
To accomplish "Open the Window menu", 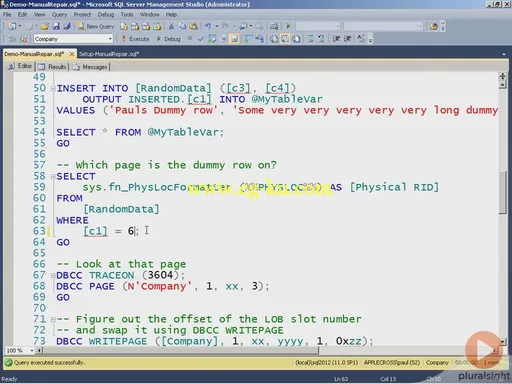I will tap(149, 15).
